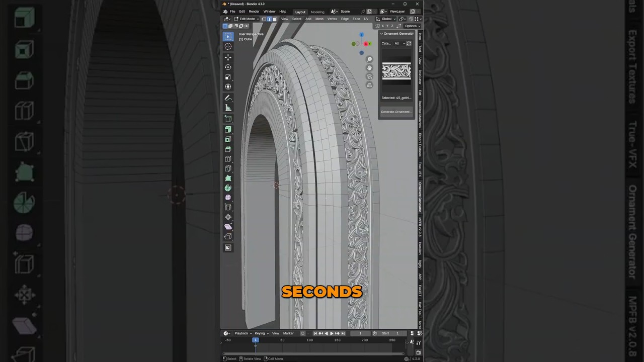Enable vertex select mode
The width and height of the screenshot is (644, 362).
[264, 19]
